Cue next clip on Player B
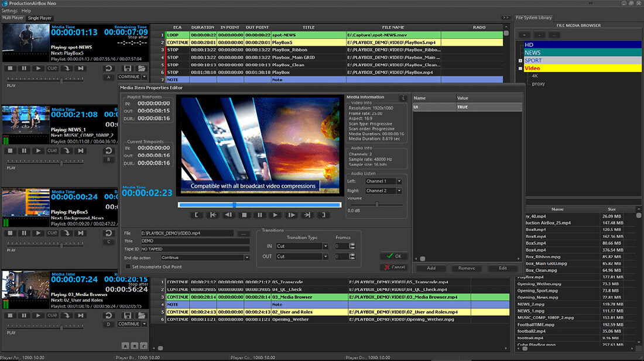 52,150
